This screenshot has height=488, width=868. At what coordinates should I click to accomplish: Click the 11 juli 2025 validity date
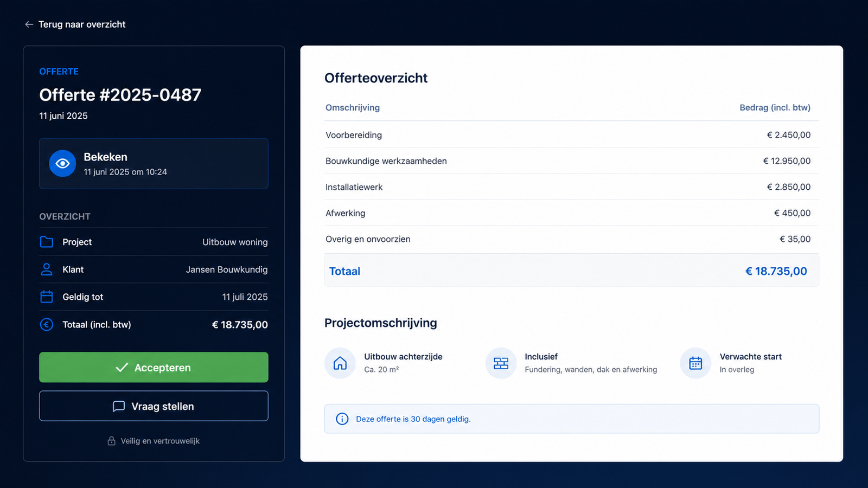245,297
